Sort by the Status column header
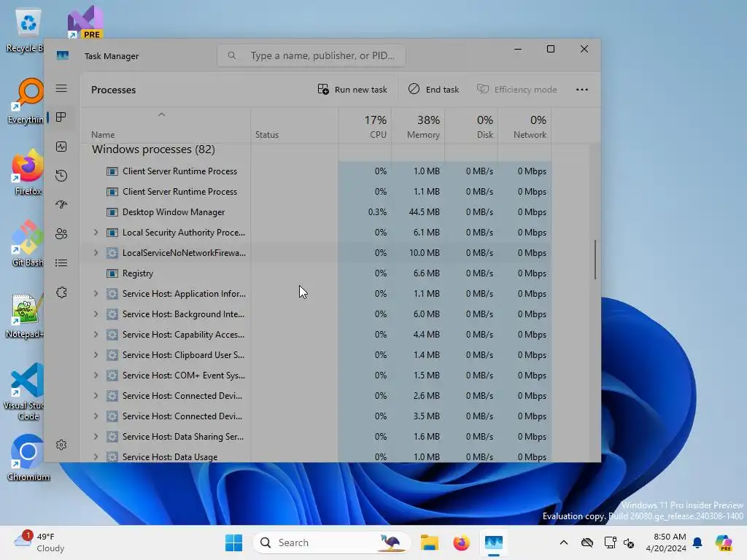747x560 pixels. (295, 125)
